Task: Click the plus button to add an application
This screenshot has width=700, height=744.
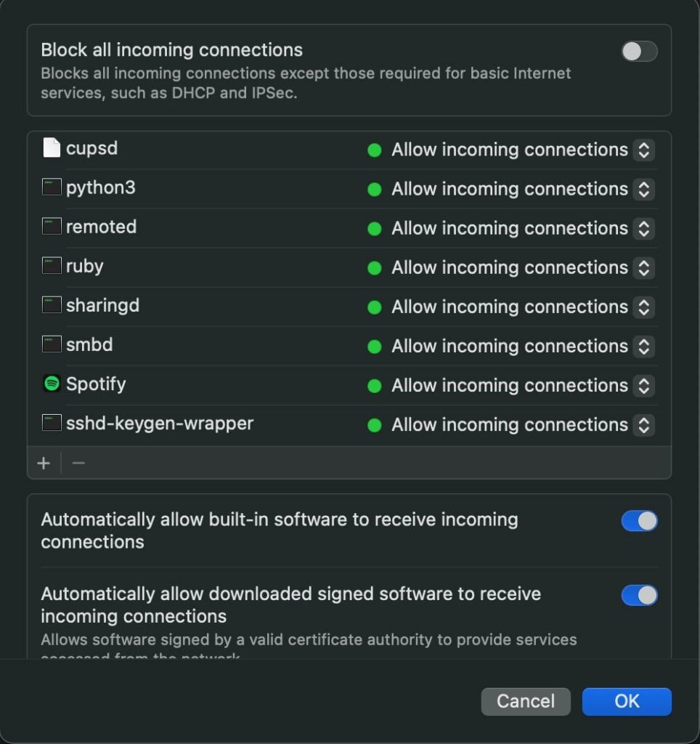Action: 43,462
